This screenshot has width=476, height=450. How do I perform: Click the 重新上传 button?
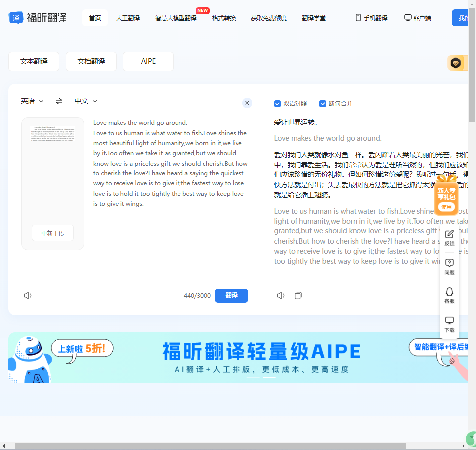point(53,233)
